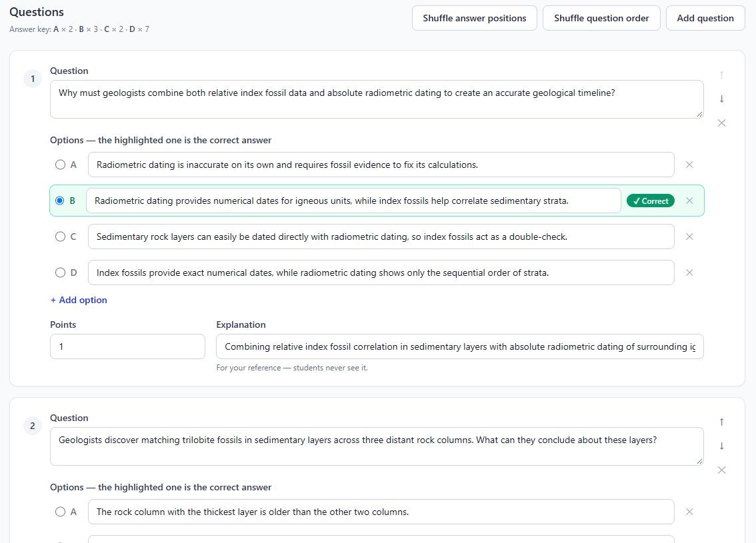Click the resize handle of question 1 textarea
This screenshot has height=543, width=756.
(699, 114)
